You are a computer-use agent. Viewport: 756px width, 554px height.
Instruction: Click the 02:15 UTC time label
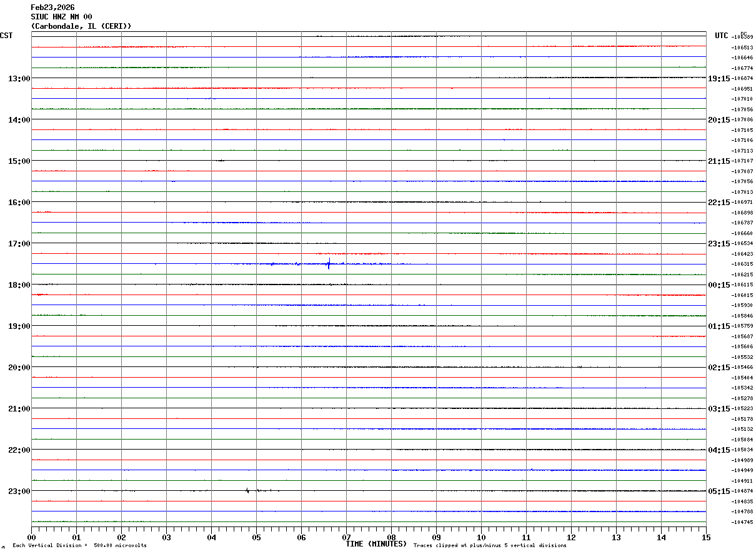(x=719, y=367)
